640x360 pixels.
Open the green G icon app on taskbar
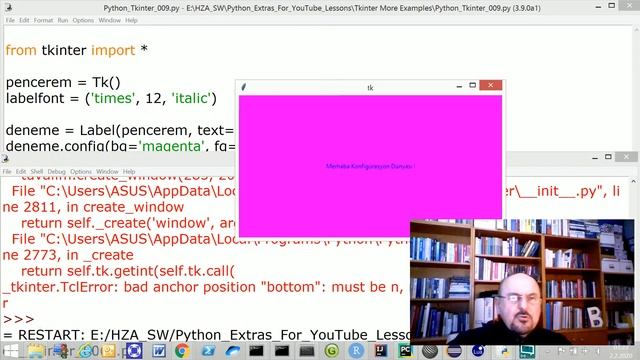click(332, 351)
